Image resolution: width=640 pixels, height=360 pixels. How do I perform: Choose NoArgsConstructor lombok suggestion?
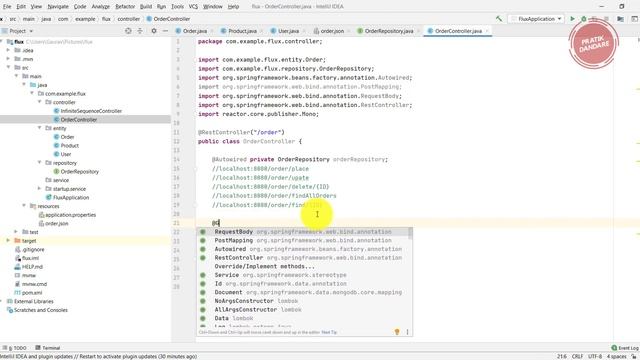(304, 301)
